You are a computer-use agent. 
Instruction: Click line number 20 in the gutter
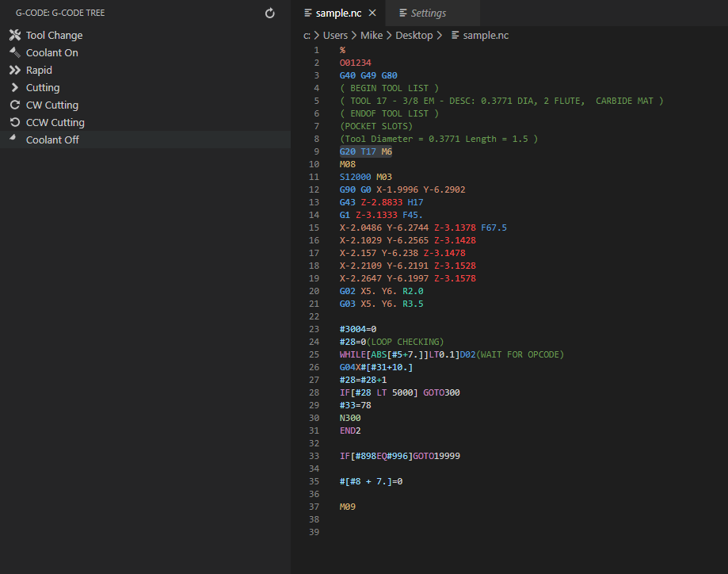316,291
